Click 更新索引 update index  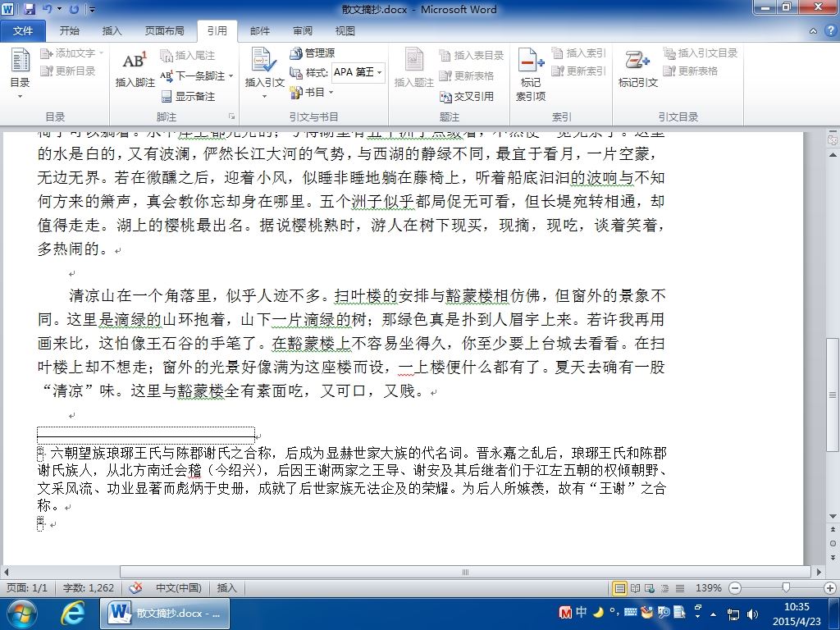(x=578, y=71)
